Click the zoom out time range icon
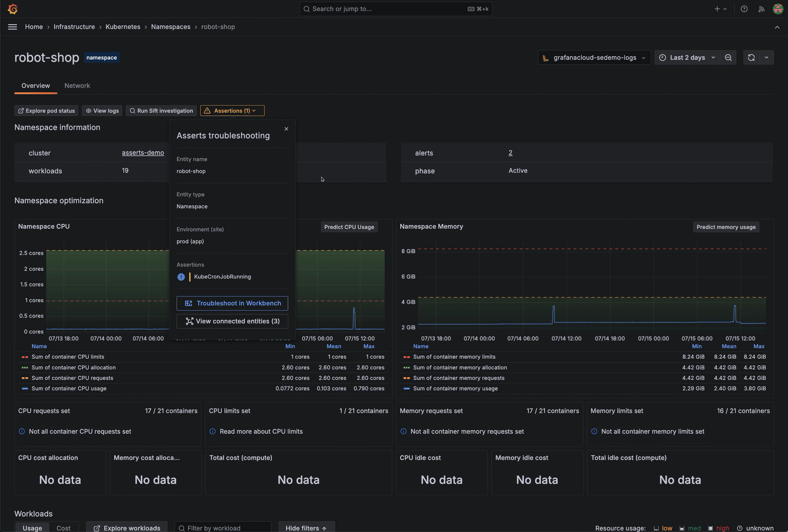Screen dimensions: 788x532 click(x=728, y=58)
